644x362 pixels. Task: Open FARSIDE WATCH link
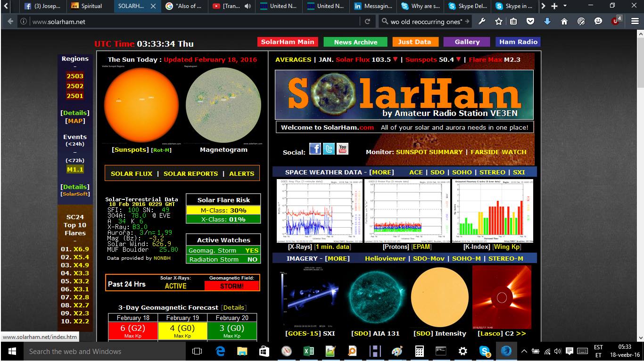[x=498, y=152]
